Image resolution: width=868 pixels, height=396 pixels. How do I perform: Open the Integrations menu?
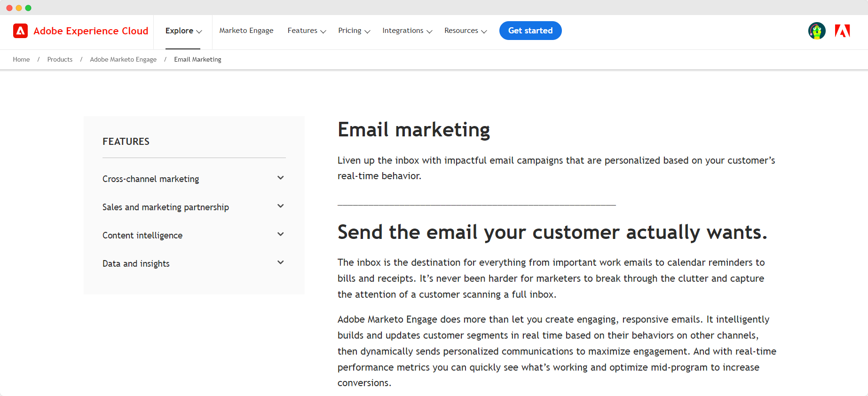coord(407,31)
